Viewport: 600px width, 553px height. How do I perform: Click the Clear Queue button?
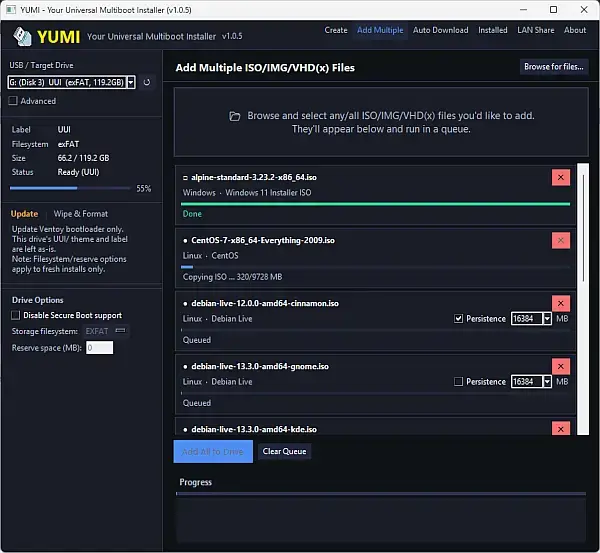284,452
